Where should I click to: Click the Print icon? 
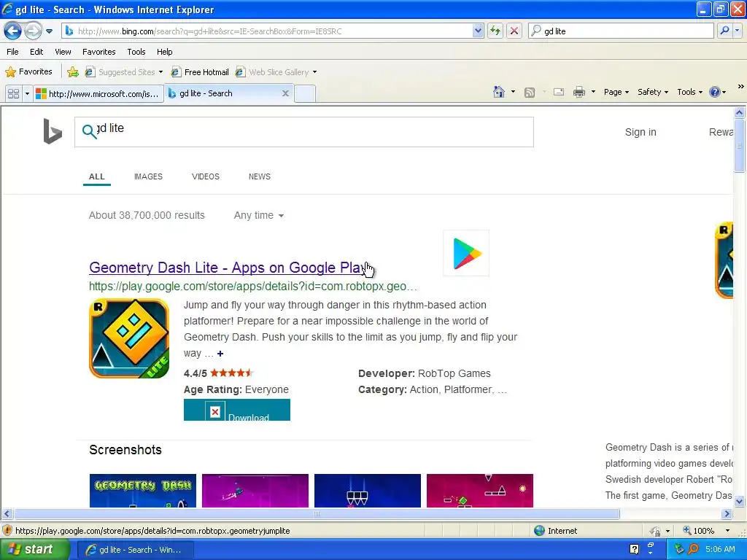[578, 92]
